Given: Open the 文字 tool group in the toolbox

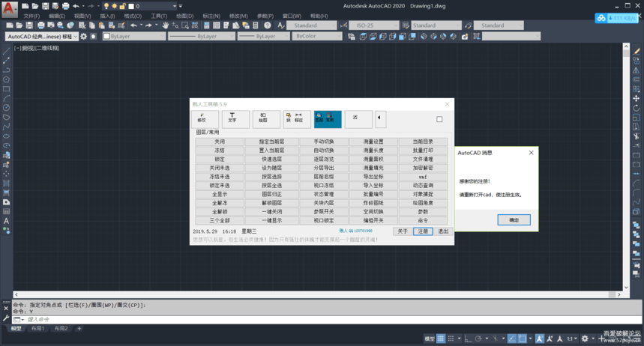Looking at the screenshot, I should coord(235,119).
